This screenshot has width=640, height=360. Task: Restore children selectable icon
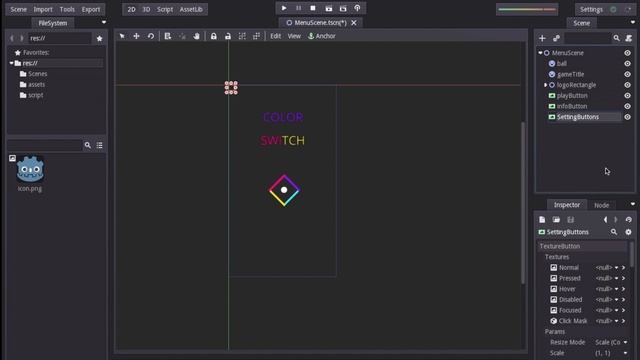256,36
